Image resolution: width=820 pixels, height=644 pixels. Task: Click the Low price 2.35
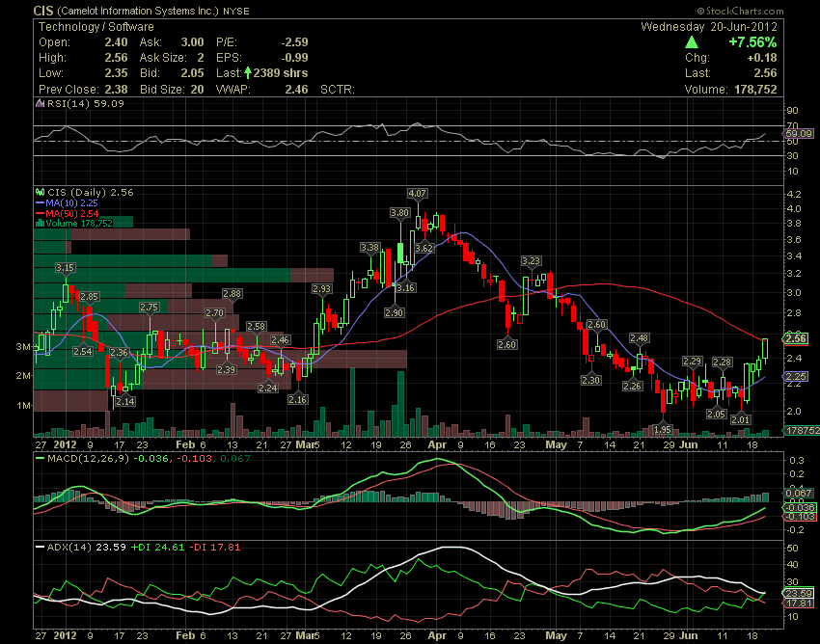[x=116, y=73]
